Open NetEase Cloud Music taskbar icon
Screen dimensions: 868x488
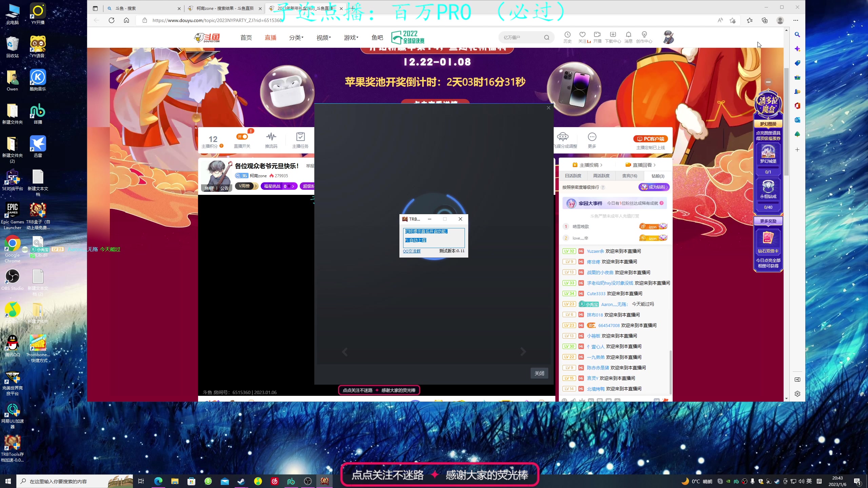point(274,481)
